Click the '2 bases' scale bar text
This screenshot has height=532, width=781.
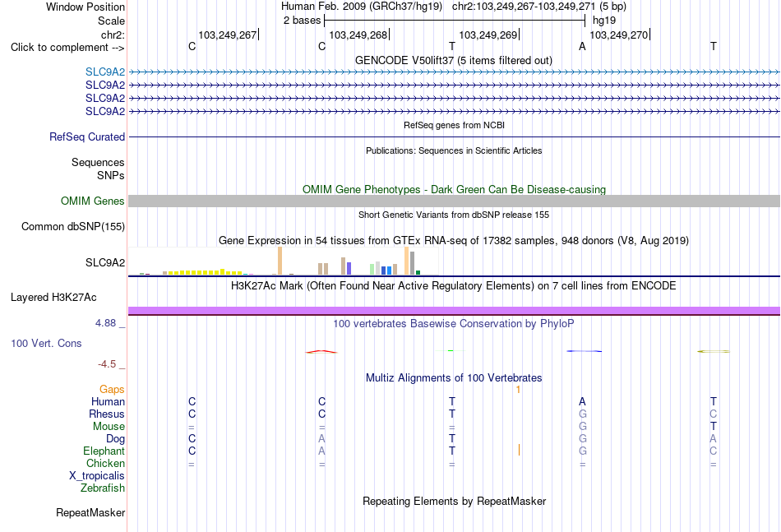pos(302,21)
